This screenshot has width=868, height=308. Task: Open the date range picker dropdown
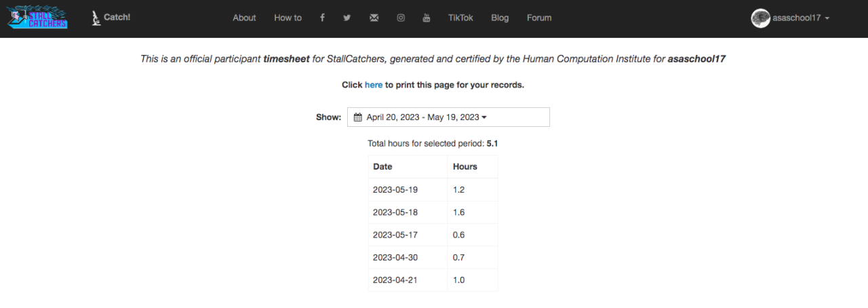click(448, 117)
